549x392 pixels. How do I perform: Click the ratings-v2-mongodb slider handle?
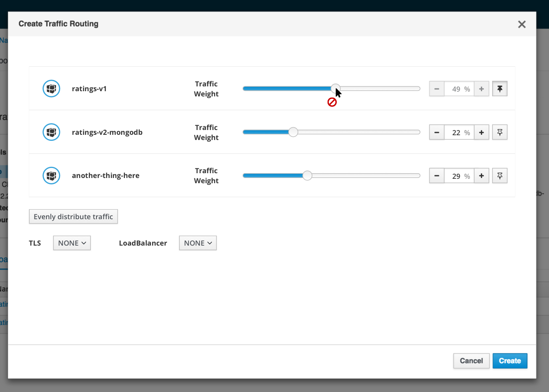pyautogui.click(x=293, y=132)
